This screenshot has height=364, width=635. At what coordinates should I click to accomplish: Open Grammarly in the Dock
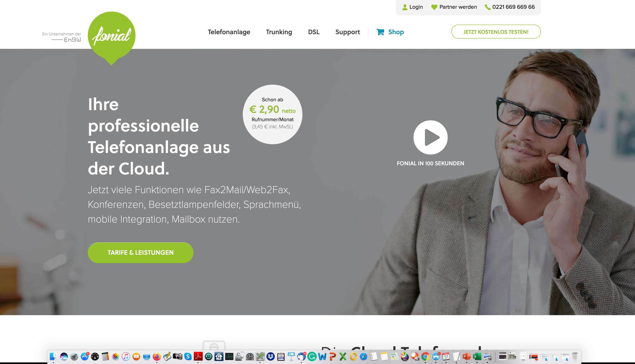[x=312, y=356]
